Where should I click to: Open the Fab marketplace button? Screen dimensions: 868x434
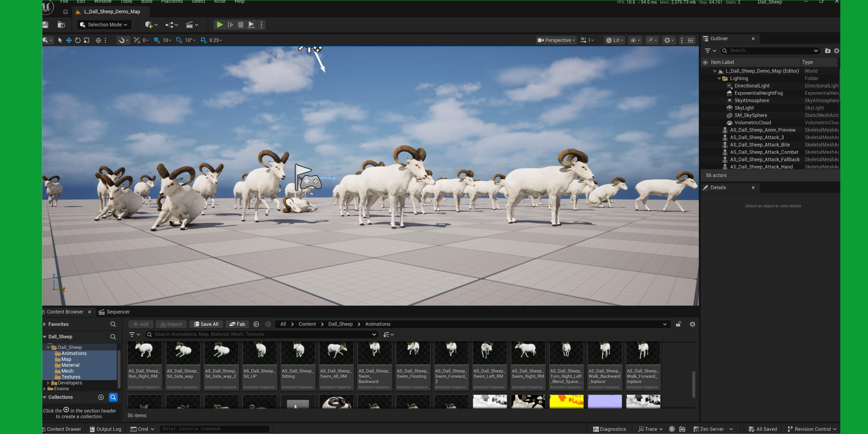237,324
